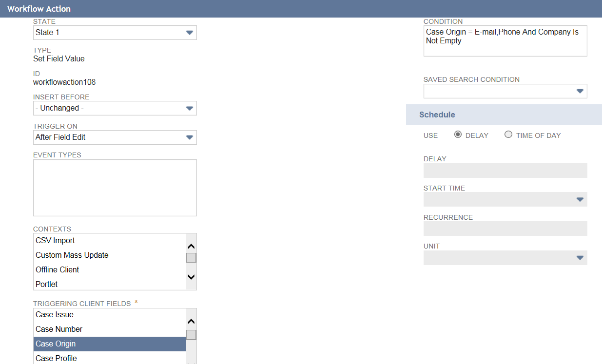Select CSV Import in Contexts list
The image size is (602, 364).
pyautogui.click(x=55, y=241)
